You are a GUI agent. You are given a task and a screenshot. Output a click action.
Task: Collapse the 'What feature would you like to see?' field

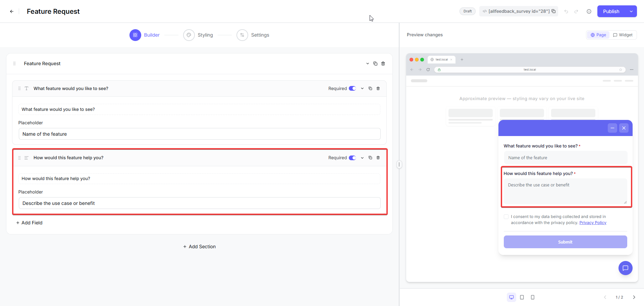click(362, 88)
